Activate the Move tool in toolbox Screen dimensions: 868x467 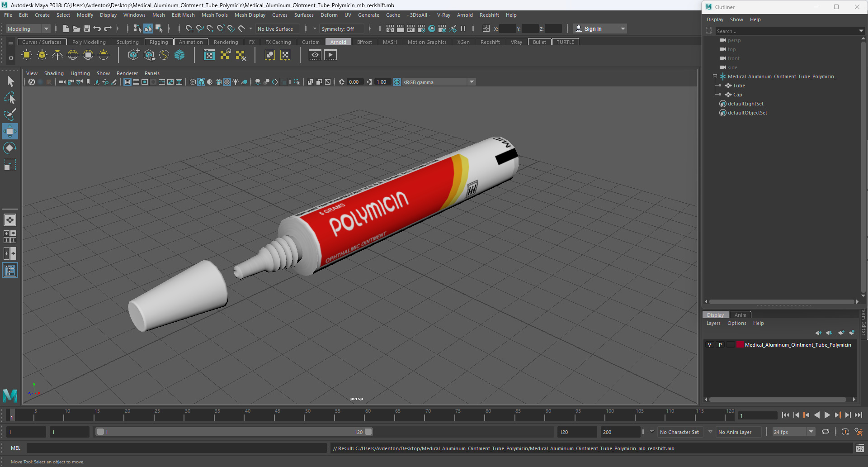point(10,131)
